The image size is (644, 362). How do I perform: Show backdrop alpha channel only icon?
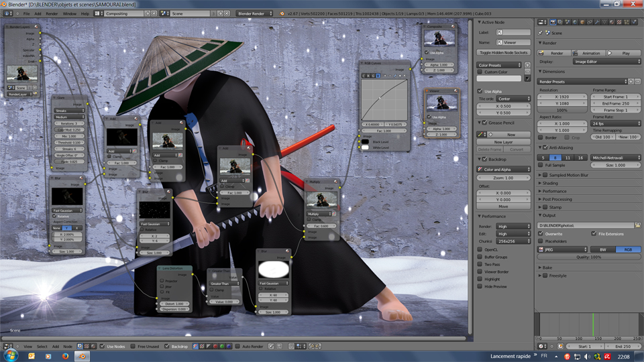209,347
